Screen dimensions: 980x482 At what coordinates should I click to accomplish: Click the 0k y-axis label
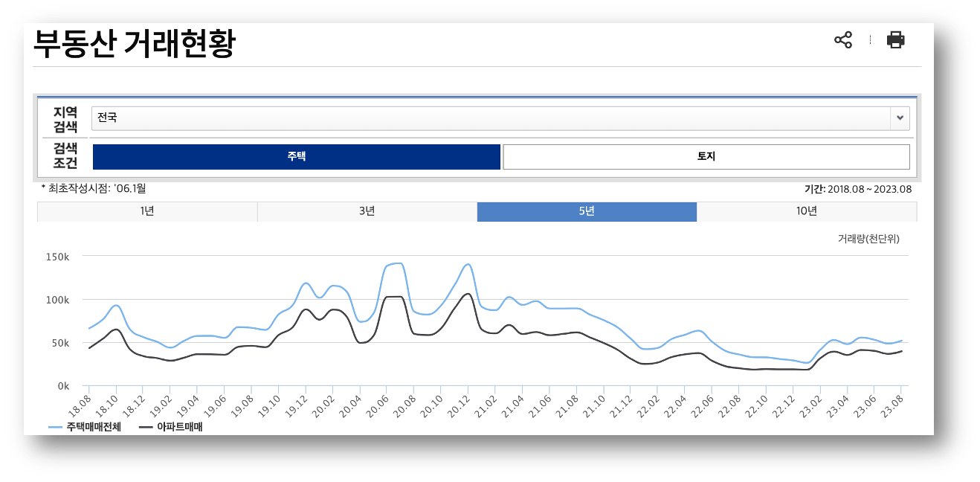62,386
